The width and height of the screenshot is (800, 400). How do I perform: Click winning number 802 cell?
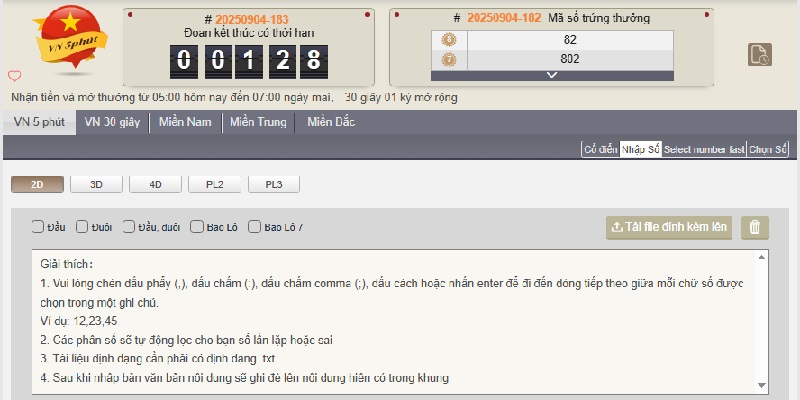[570, 59]
